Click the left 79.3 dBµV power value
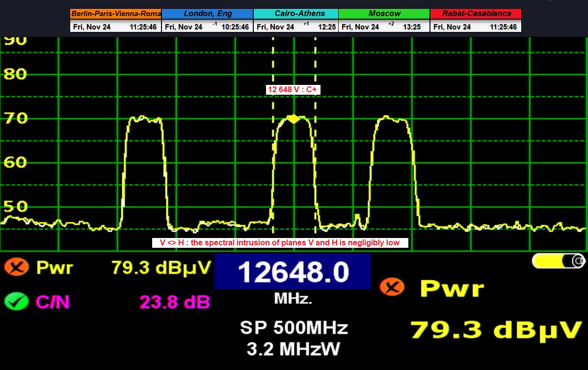 [x=161, y=268]
